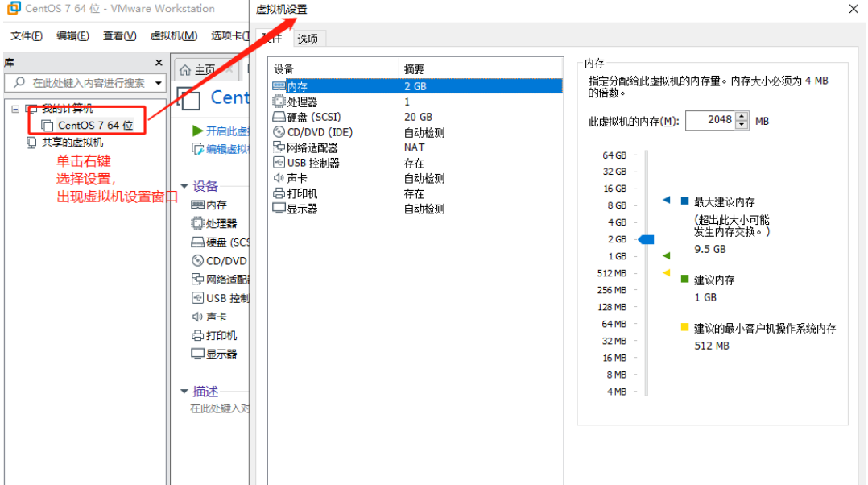The height and width of the screenshot is (485, 868).
Task: Click the network adapter icon in settings list
Action: (x=279, y=147)
